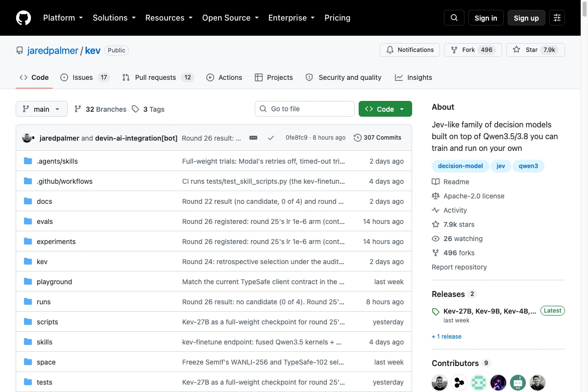Open the runs folder name
The width and height of the screenshot is (588, 392).
tap(44, 302)
